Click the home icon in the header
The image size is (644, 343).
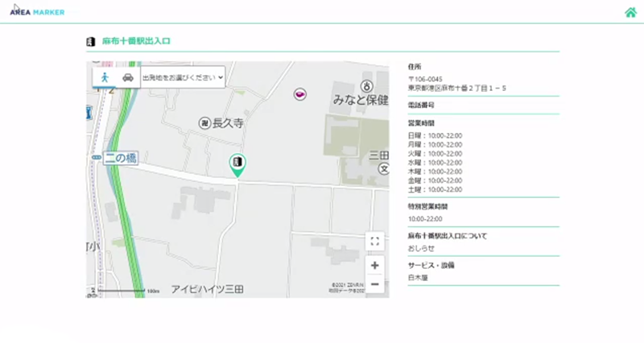coord(630,12)
